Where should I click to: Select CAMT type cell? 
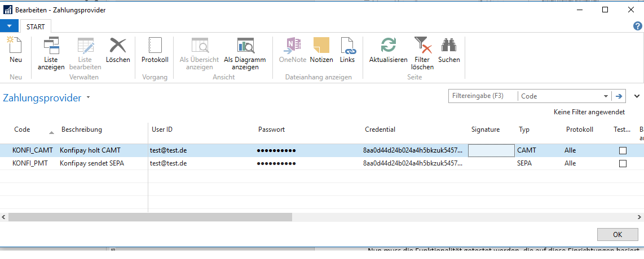point(527,150)
